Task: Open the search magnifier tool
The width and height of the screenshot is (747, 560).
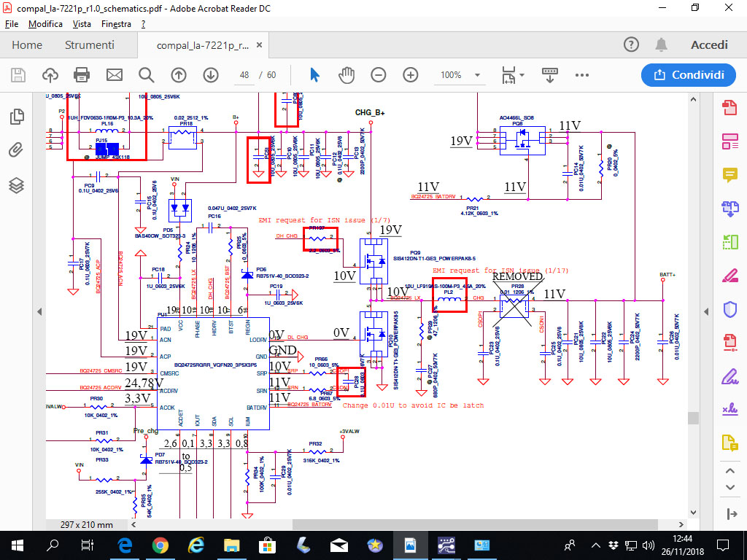Action: pyautogui.click(x=146, y=75)
